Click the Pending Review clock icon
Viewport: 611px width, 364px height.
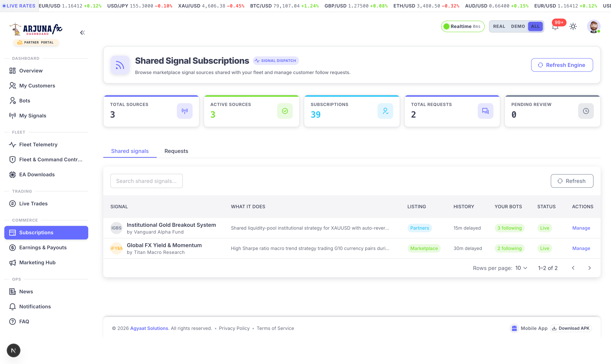click(x=586, y=111)
